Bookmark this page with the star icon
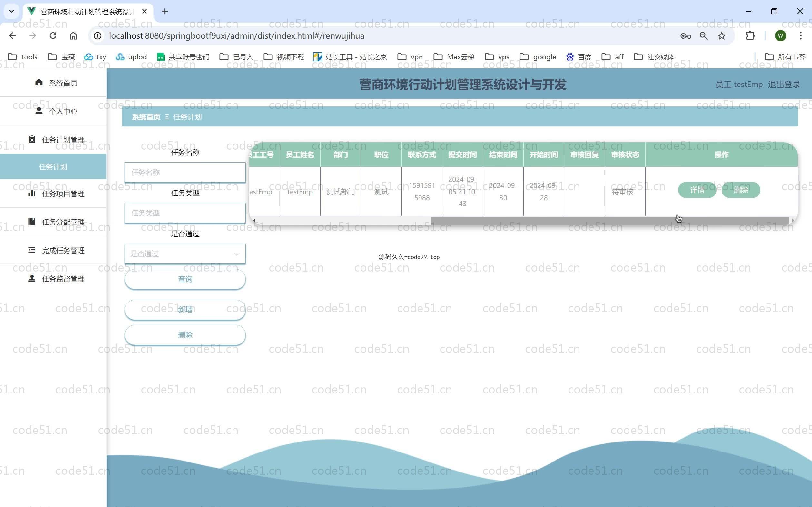 pyautogui.click(x=722, y=36)
